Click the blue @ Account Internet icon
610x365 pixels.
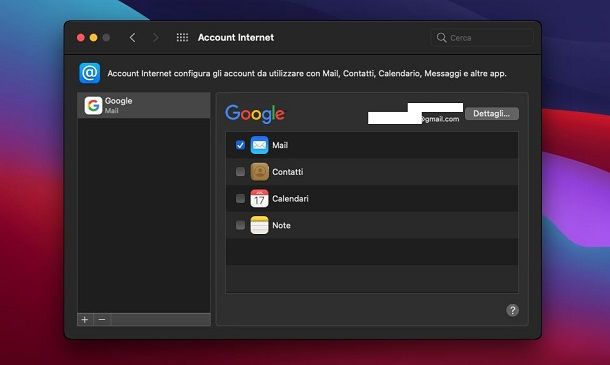[90, 73]
